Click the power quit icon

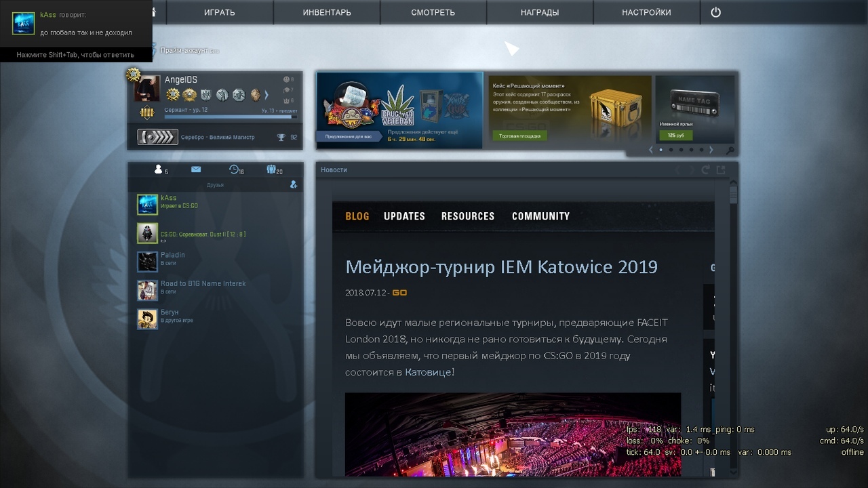(715, 12)
